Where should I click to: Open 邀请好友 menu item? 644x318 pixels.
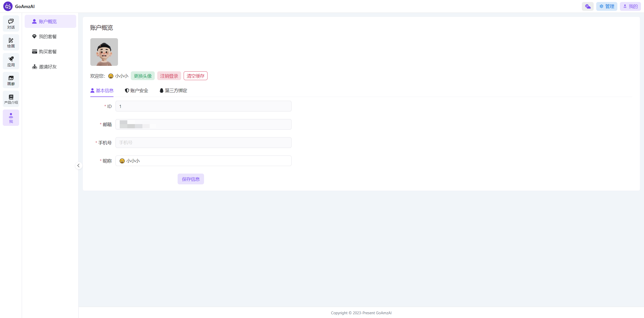pyautogui.click(x=48, y=67)
